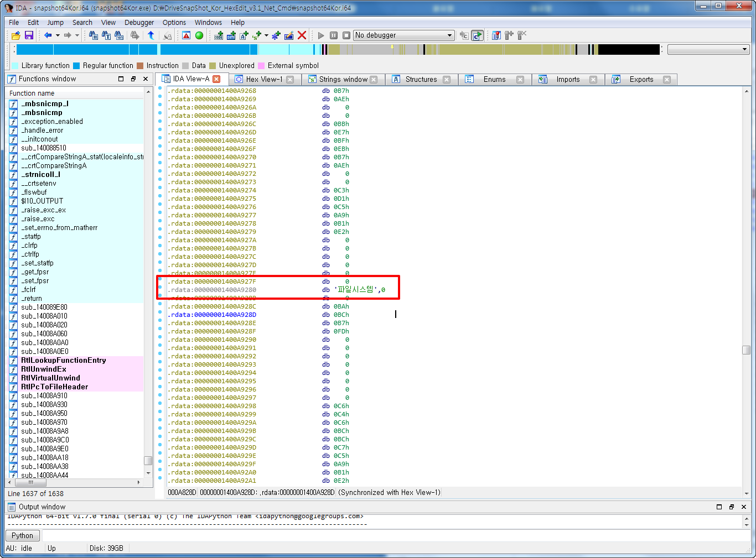Viewport: 756px width, 558px height.
Task: Switch to the Strings window tab
Action: 343,80
